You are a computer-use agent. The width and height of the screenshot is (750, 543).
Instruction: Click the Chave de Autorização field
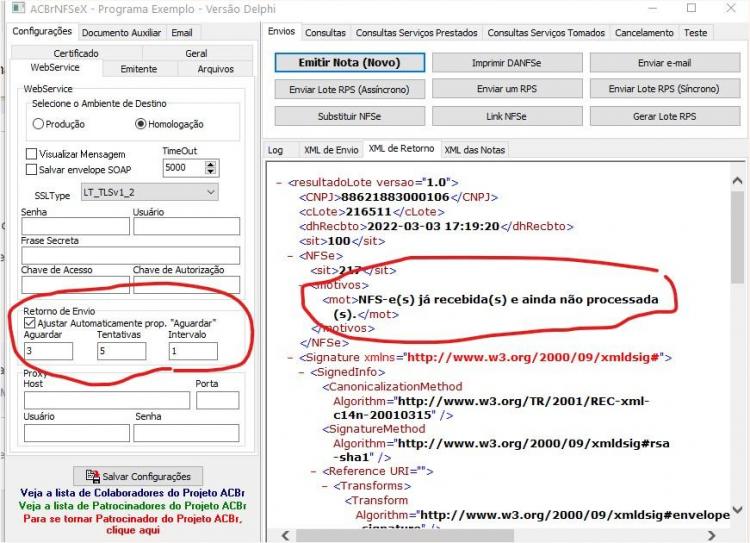(187, 285)
